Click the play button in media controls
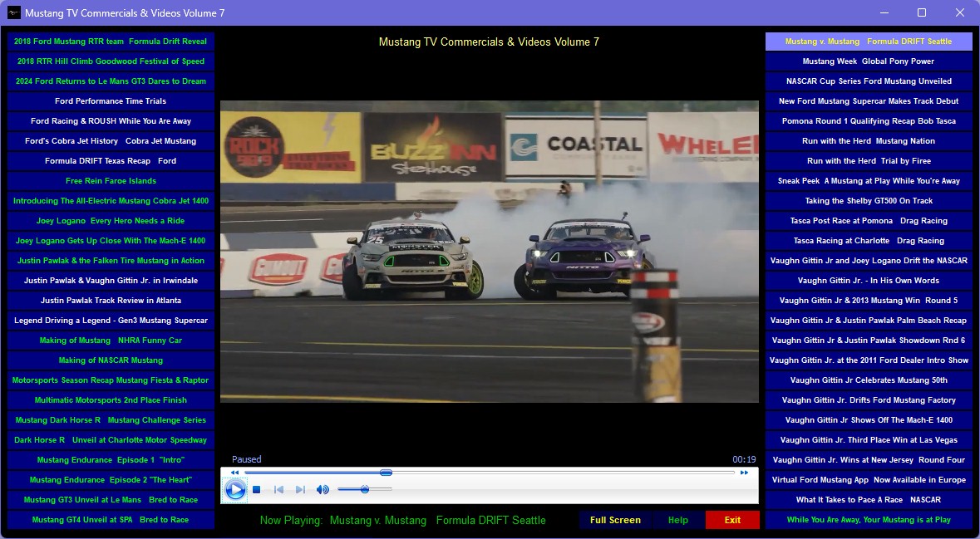Viewport: 980px width, 539px height. point(235,490)
